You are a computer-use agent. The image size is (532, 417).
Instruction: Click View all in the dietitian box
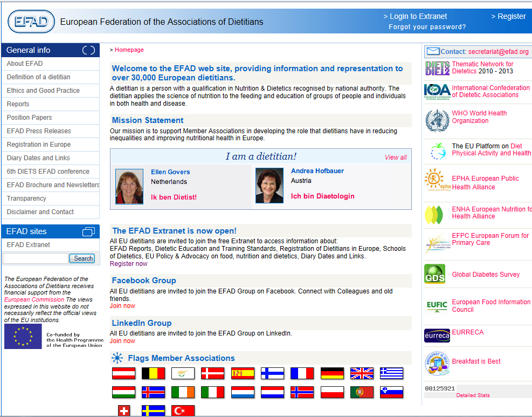396,157
